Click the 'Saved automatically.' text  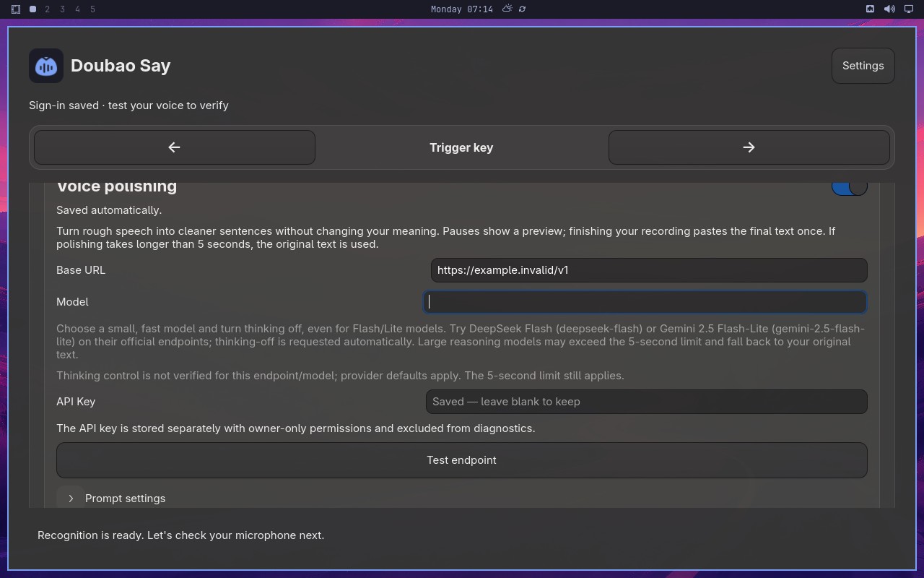pyautogui.click(x=109, y=210)
